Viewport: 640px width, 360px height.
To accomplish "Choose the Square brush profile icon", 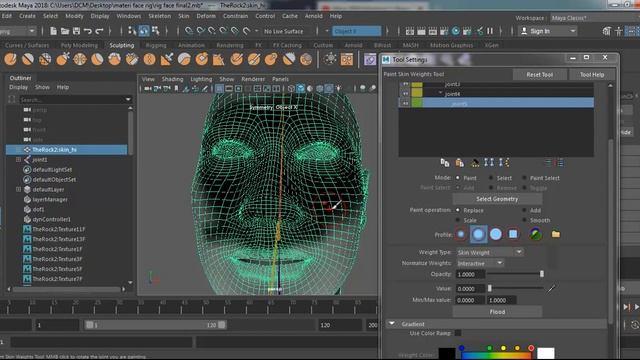I will [513, 234].
